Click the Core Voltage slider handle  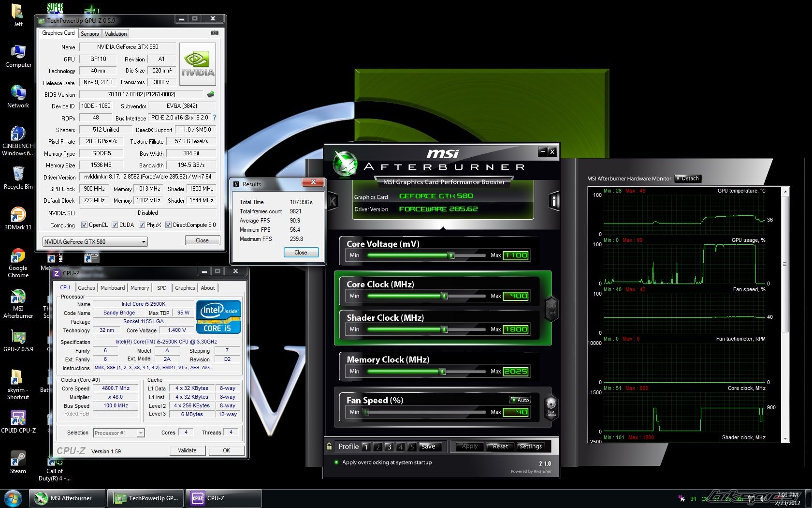451,255
